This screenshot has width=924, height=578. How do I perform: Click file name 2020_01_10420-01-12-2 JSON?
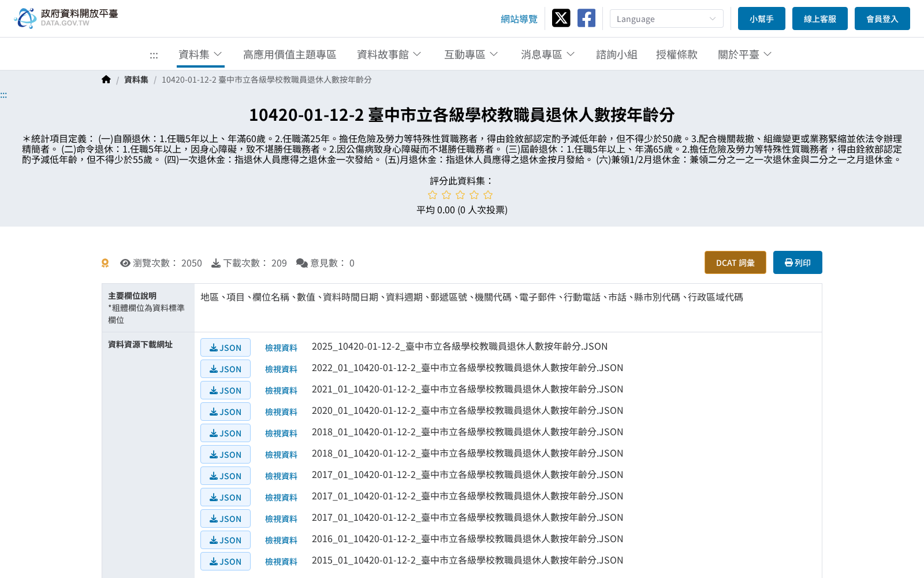point(467,410)
